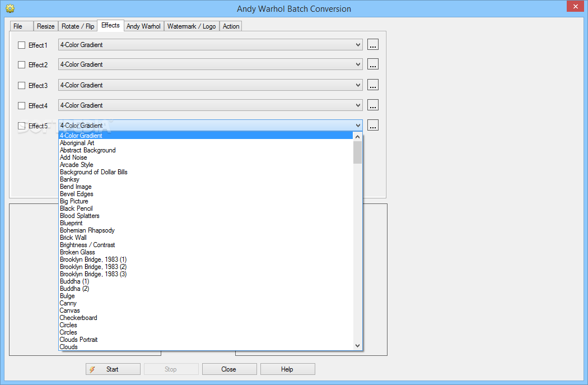Select Brooklyn Bridge, 1983 (3)
Viewport: 588px width, 385px height.
[206, 274]
